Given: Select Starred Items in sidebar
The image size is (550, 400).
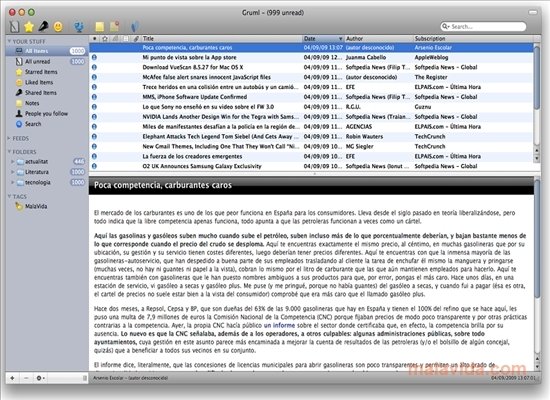Looking at the screenshot, I should [x=46, y=72].
